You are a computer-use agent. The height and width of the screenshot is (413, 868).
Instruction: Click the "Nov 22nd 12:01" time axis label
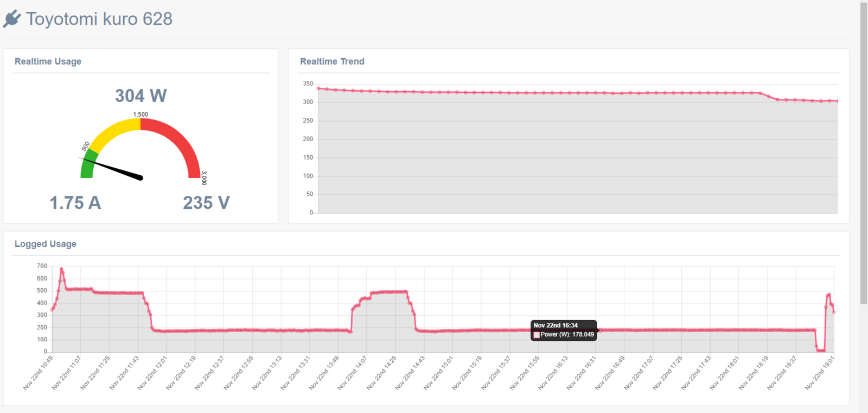click(153, 372)
